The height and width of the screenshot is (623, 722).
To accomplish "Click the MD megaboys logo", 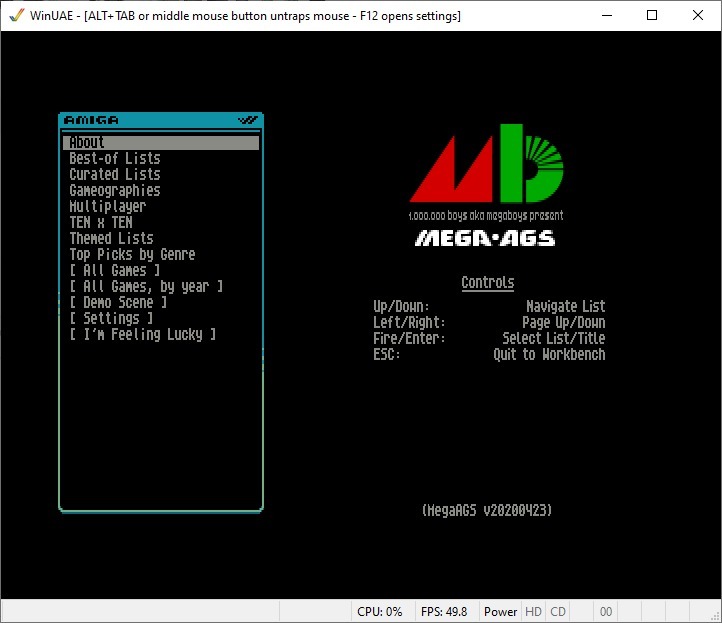I will click(x=486, y=163).
